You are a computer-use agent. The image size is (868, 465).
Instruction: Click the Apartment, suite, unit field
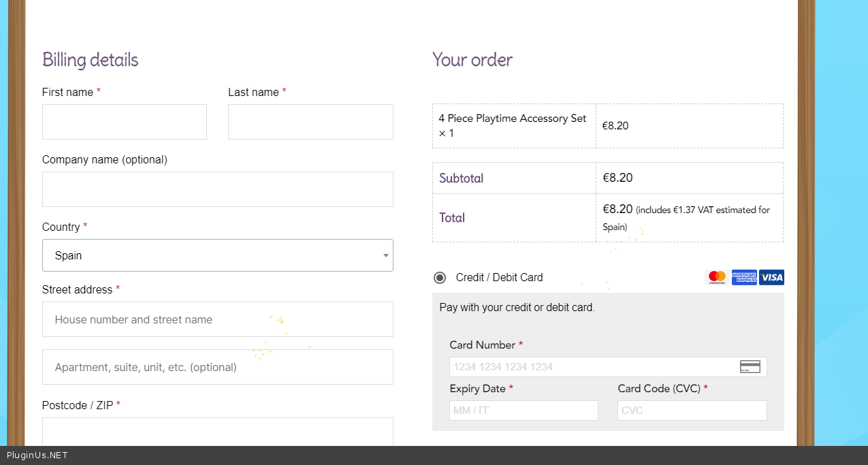[218, 367]
